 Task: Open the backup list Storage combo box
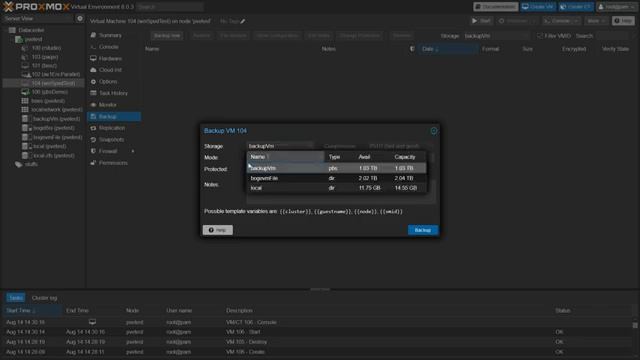(x=496, y=36)
